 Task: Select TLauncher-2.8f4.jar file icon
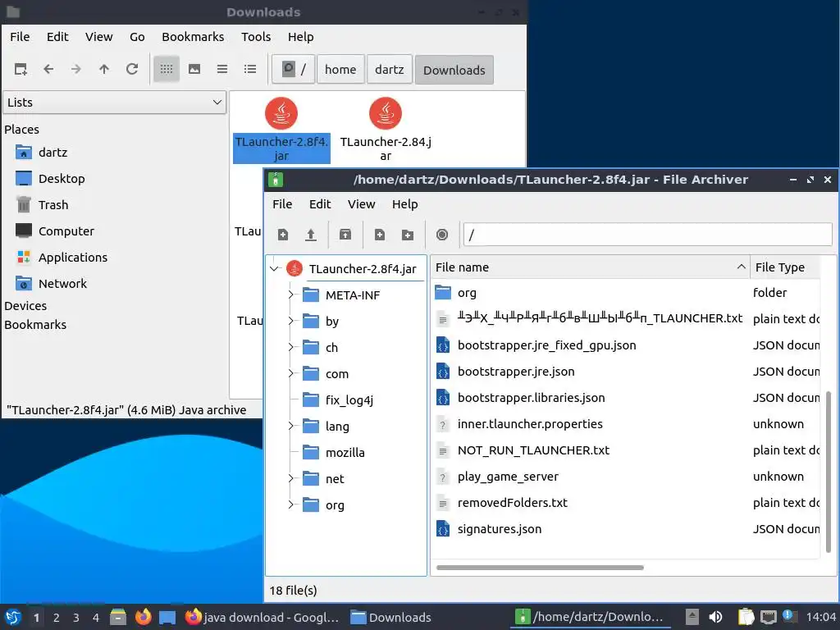(x=281, y=113)
